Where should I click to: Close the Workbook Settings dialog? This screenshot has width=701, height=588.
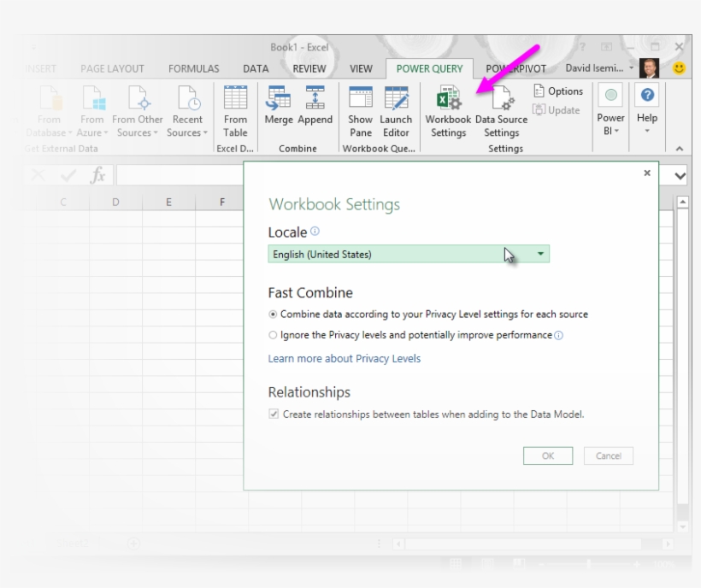click(x=647, y=173)
